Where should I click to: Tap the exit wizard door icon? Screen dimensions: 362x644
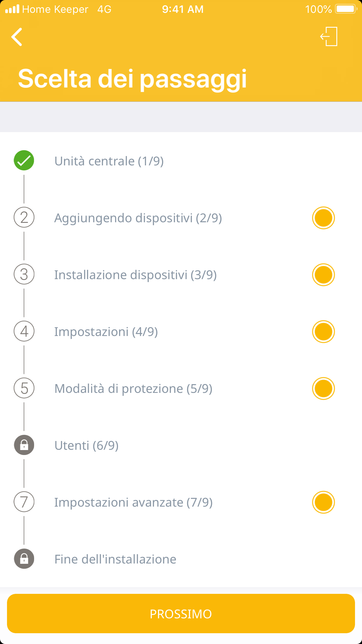[x=329, y=36]
